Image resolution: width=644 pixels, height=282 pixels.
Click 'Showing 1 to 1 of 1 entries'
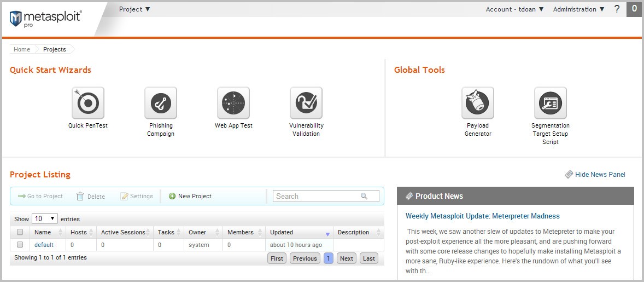click(50, 257)
